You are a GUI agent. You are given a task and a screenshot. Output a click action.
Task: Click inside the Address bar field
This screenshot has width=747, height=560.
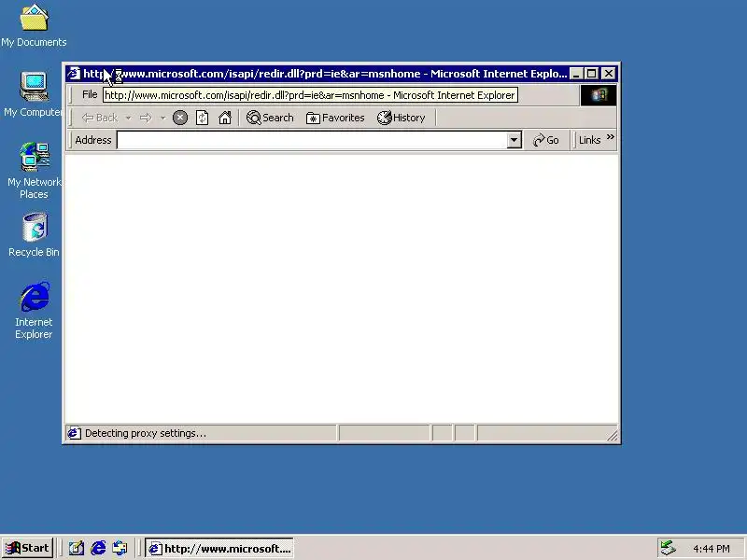click(x=312, y=140)
